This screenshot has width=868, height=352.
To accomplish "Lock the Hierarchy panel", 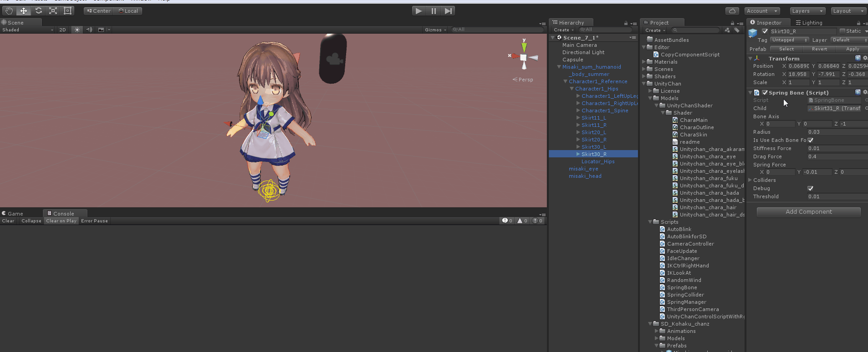I will [x=626, y=23].
